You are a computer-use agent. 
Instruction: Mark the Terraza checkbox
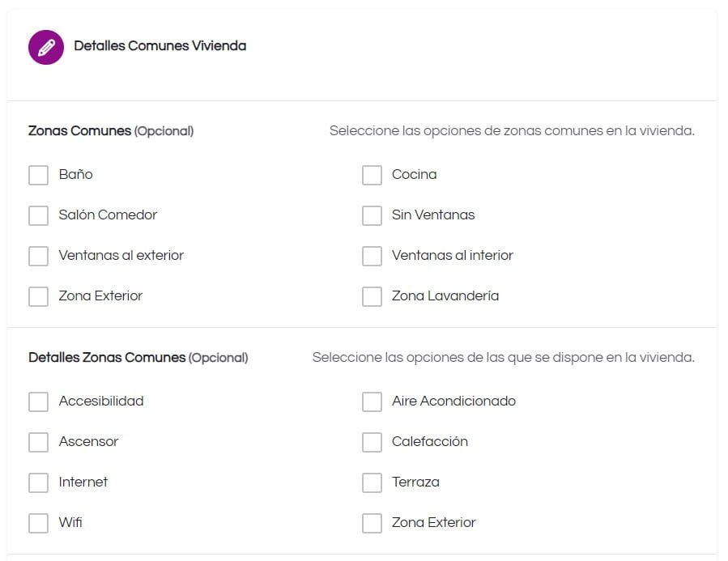(372, 482)
